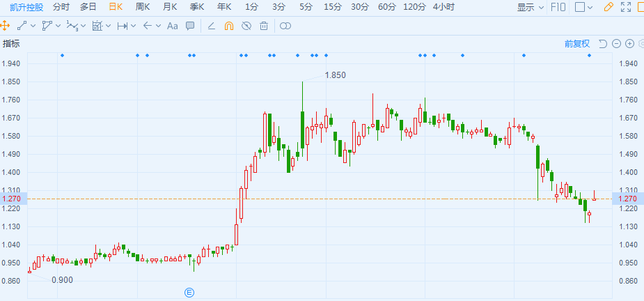Click the 1.270 current price tag on right axis

(x=627, y=199)
